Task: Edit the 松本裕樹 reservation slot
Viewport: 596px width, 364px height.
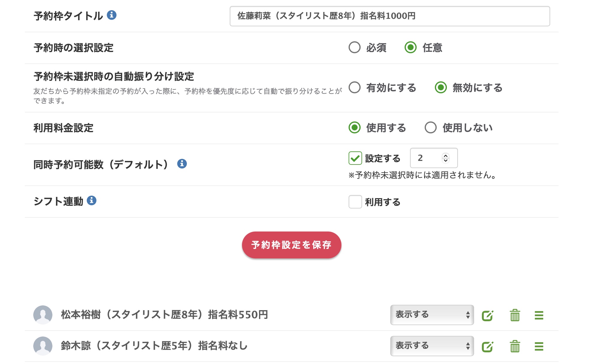Action: click(x=487, y=315)
